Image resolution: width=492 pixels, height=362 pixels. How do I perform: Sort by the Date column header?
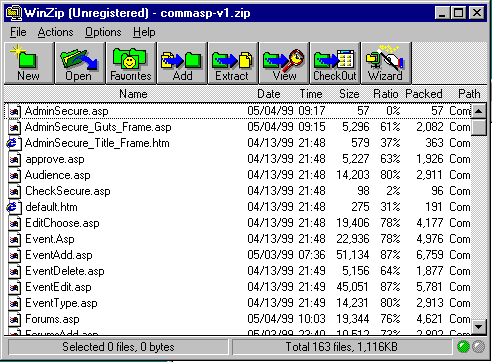coord(269,94)
